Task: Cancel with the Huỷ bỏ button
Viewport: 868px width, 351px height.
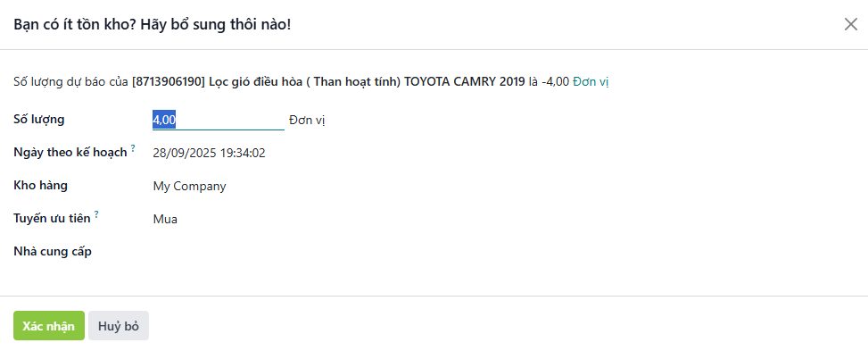Action: 119,325
